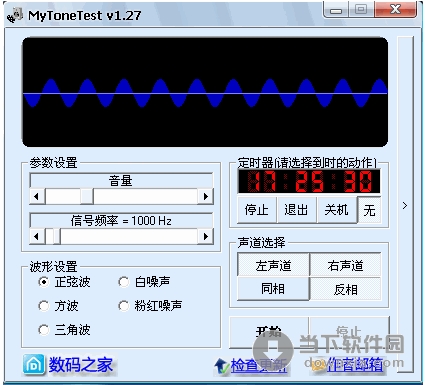Click the red LED timer display

pos(309,181)
